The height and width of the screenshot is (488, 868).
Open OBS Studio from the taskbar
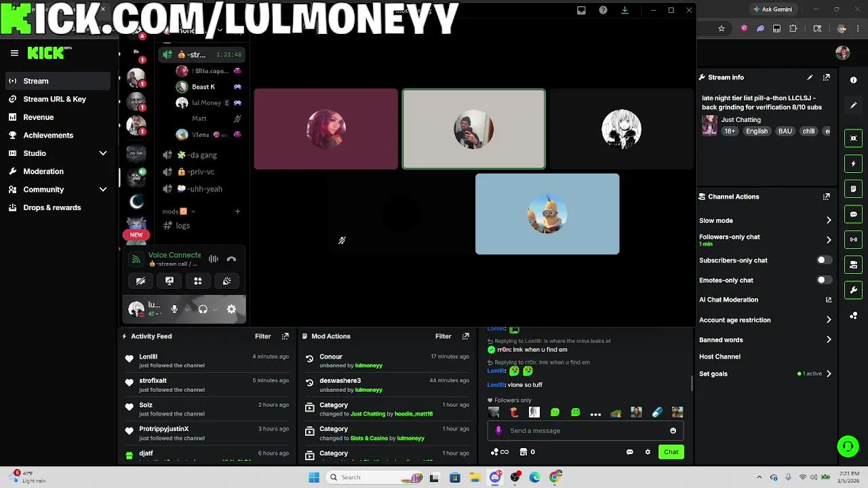(515, 477)
